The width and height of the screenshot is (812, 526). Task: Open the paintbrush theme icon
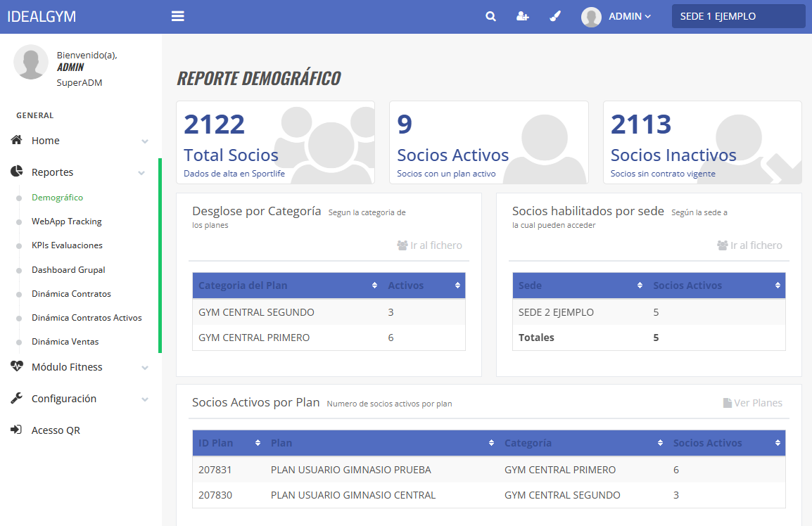555,17
